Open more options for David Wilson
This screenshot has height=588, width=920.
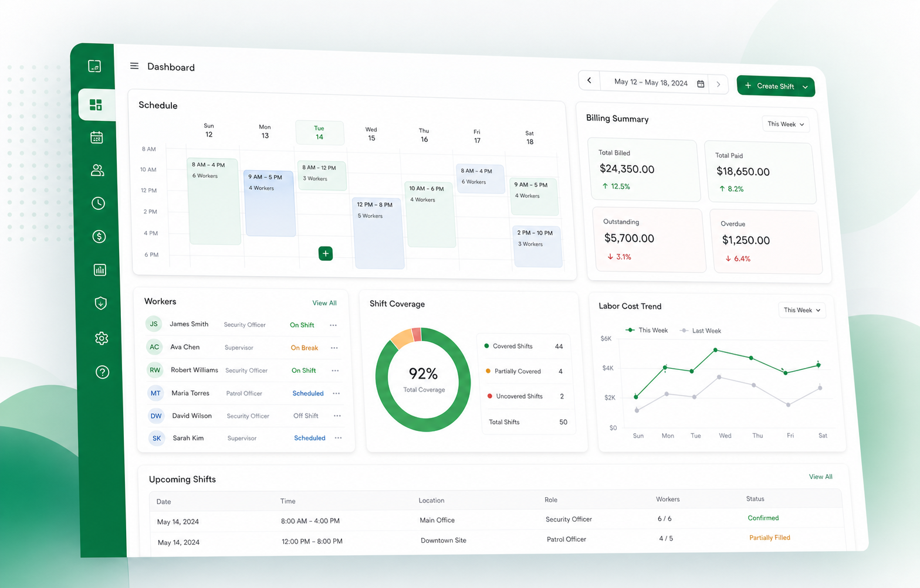[337, 416]
